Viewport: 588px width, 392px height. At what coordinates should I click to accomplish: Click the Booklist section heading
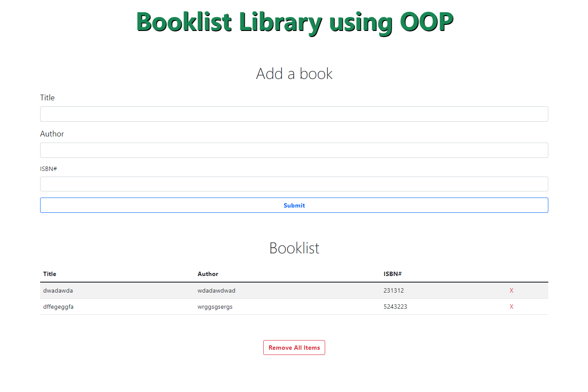point(294,248)
